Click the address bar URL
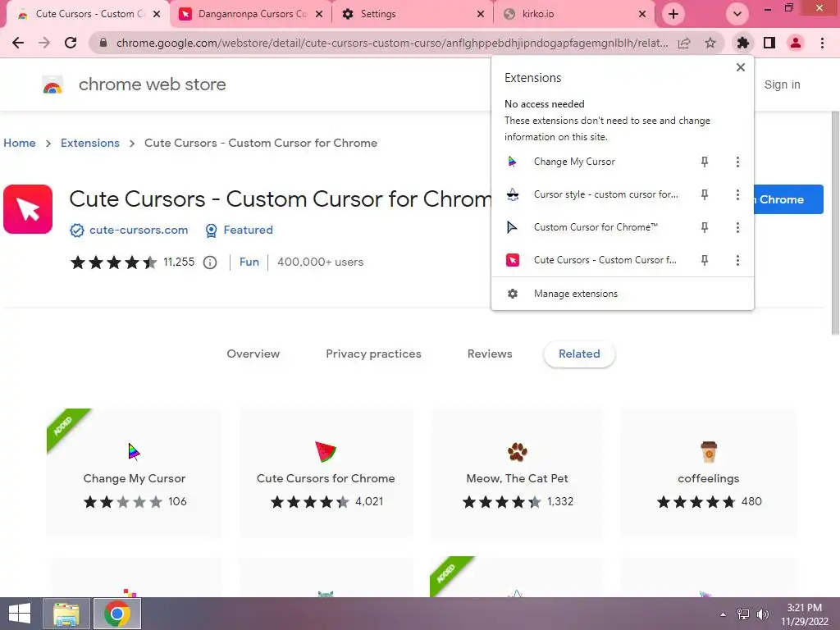 (391, 43)
